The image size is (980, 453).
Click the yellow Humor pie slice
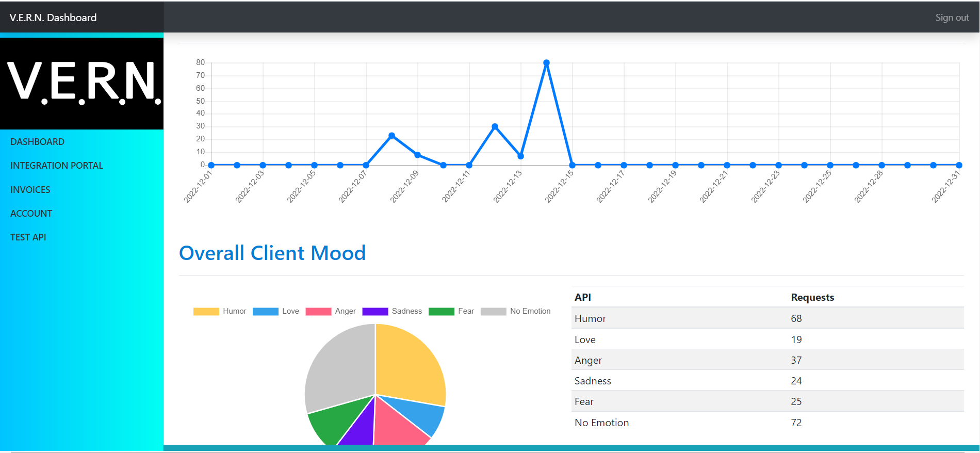[407, 366]
